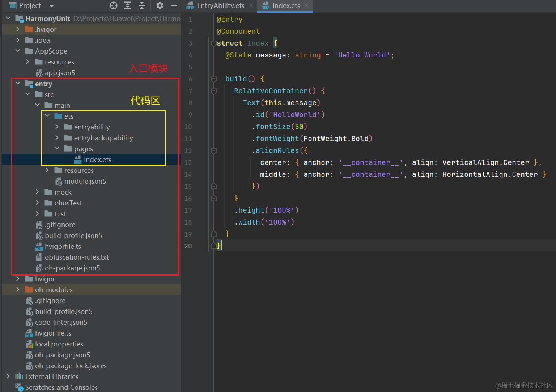
Task: Collapse the pages folder
Action: (x=57, y=148)
